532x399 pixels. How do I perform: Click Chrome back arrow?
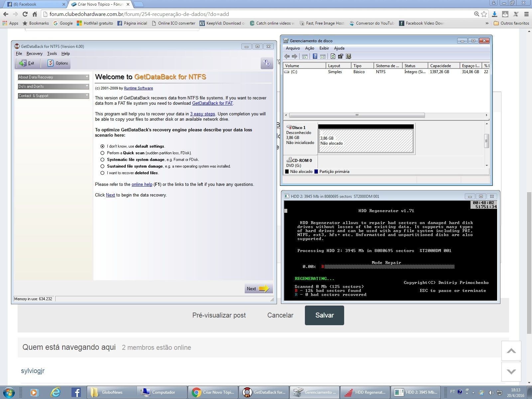coord(5,14)
